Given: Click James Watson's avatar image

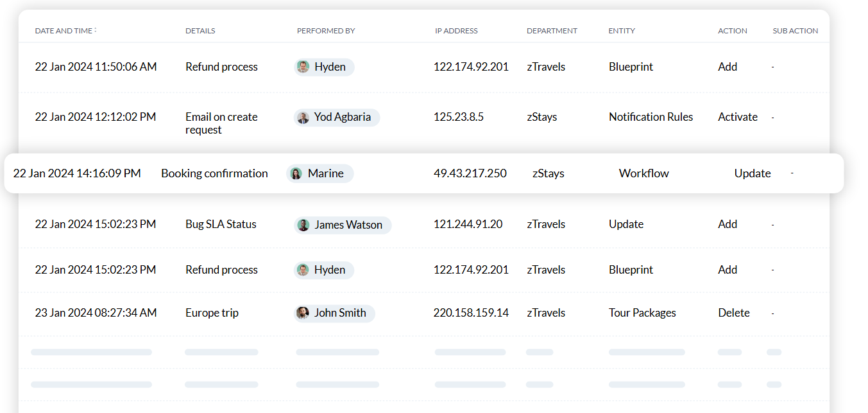Looking at the screenshot, I should coord(303,225).
